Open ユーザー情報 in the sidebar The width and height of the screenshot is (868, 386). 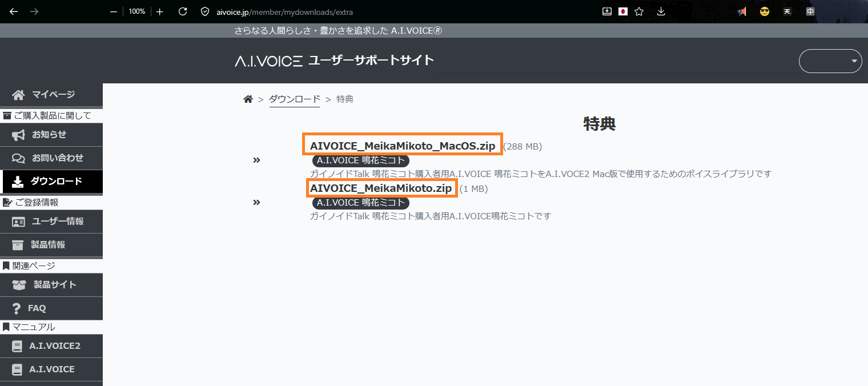point(51,222)
